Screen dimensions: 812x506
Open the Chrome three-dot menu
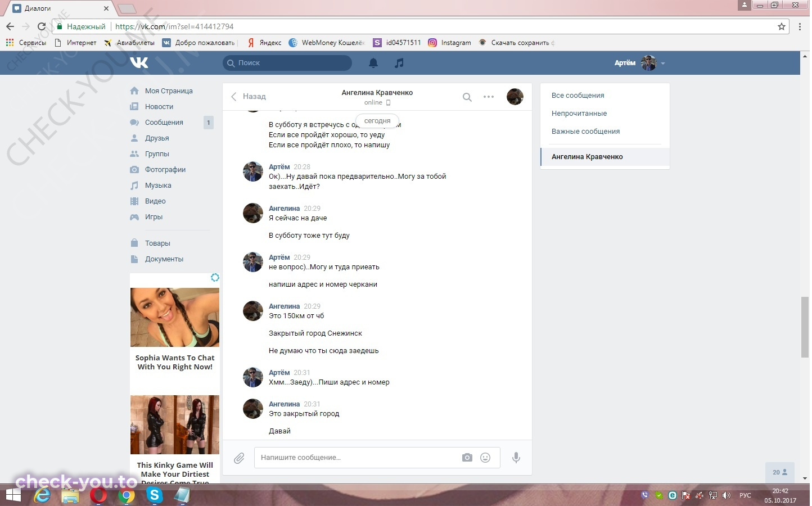point(800,26)
